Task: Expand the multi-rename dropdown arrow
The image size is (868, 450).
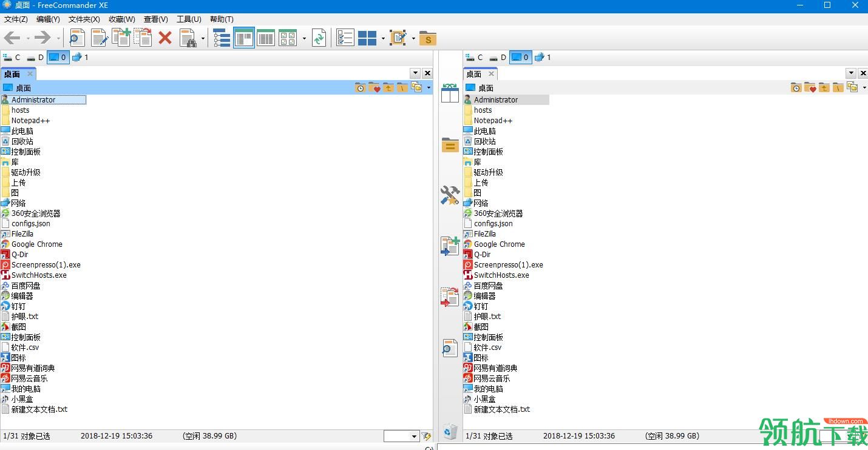Action: click(x=413, y=39)
